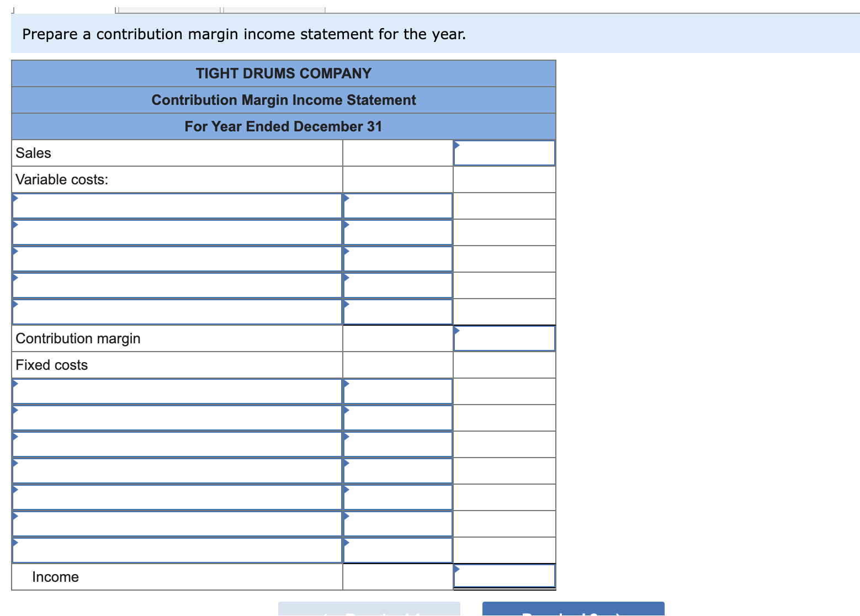Enter amount for last fixed cost row
The height and width of the screenshot is (616, 860).
point(397,550)
